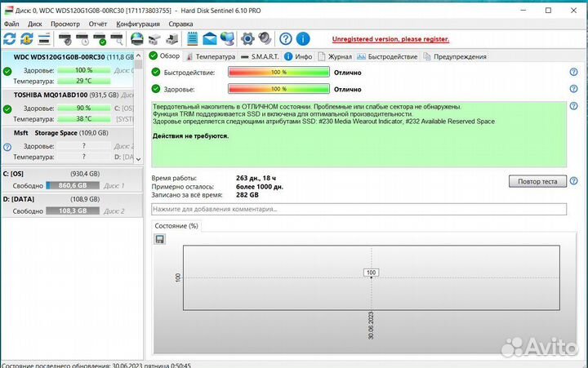The width and height of the screenshot is (588, 368).
Task: Open settings via the gear toolbar icon
Action: [x=247, y=39]
